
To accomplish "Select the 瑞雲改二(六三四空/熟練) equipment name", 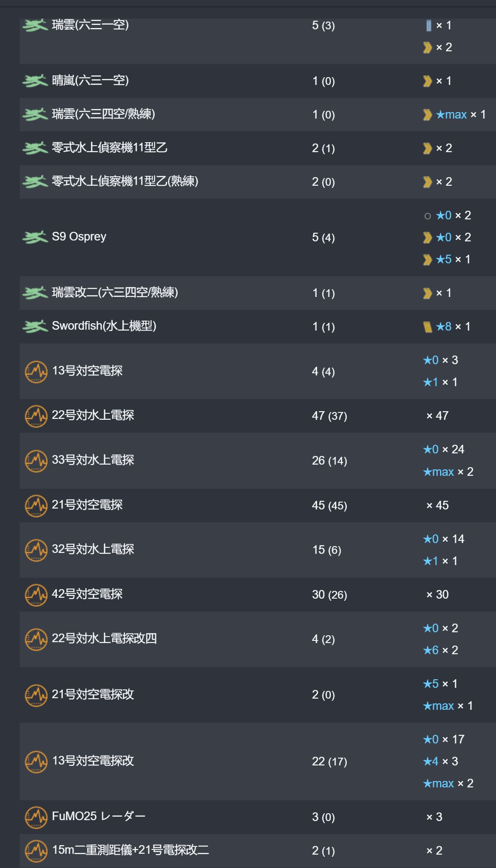I will coord(115,292).
